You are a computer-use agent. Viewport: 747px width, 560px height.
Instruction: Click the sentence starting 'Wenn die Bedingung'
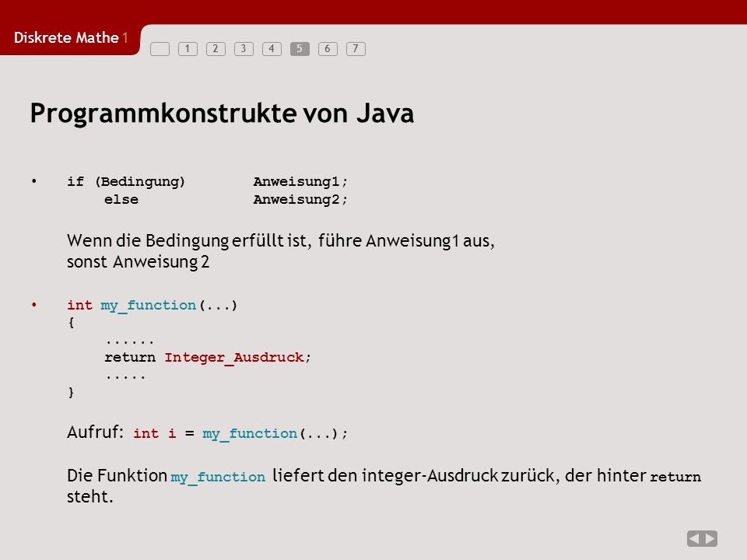click(281, 241)
